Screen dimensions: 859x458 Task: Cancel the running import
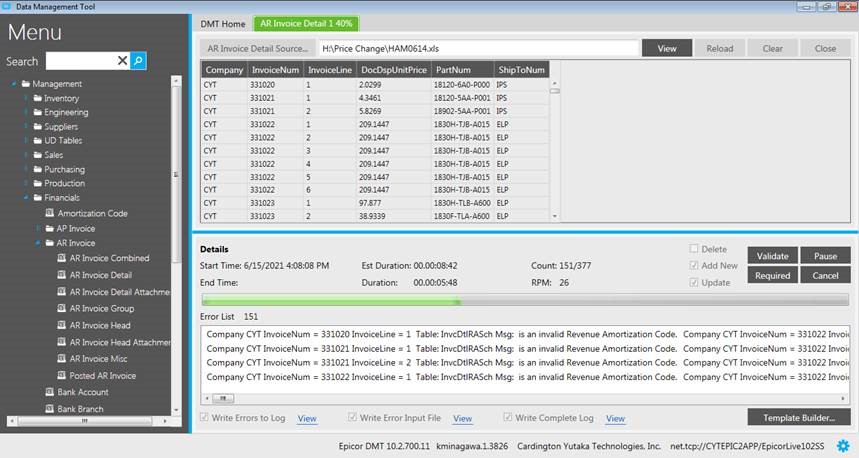825,275
